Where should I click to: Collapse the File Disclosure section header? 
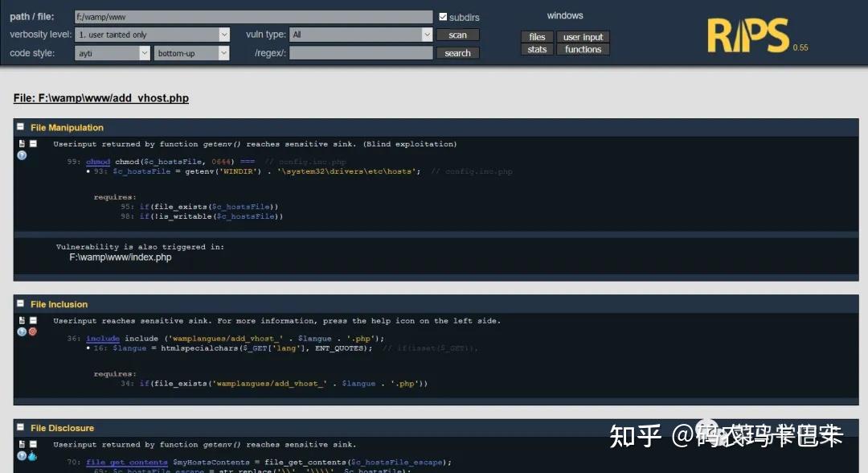[x=20, y=427]
